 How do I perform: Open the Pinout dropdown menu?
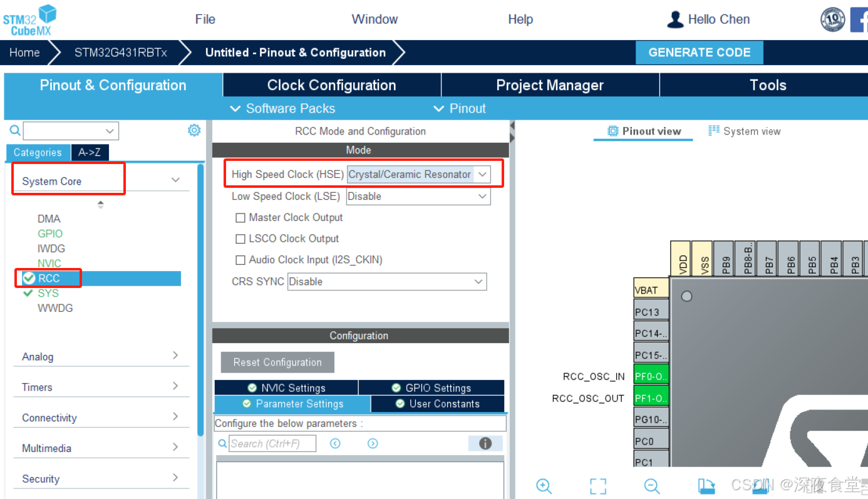(x=460, y=108)
